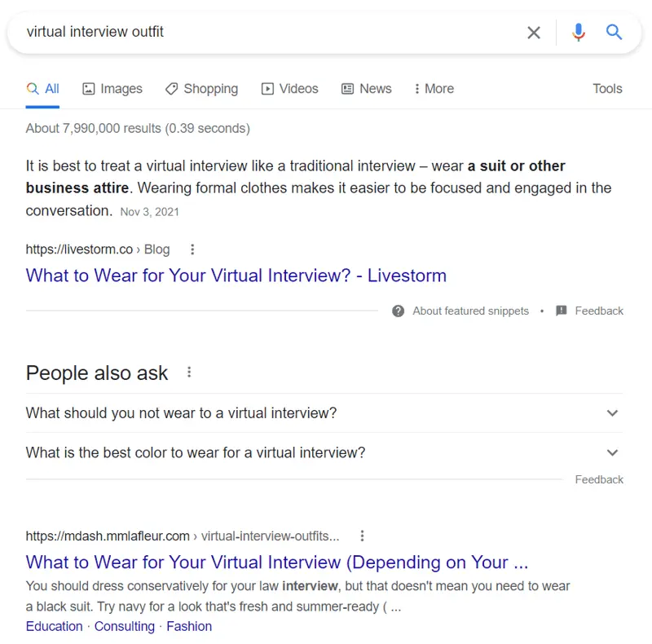Switch to the Images tab
This screenshot has height=644, width=652.
112,89
